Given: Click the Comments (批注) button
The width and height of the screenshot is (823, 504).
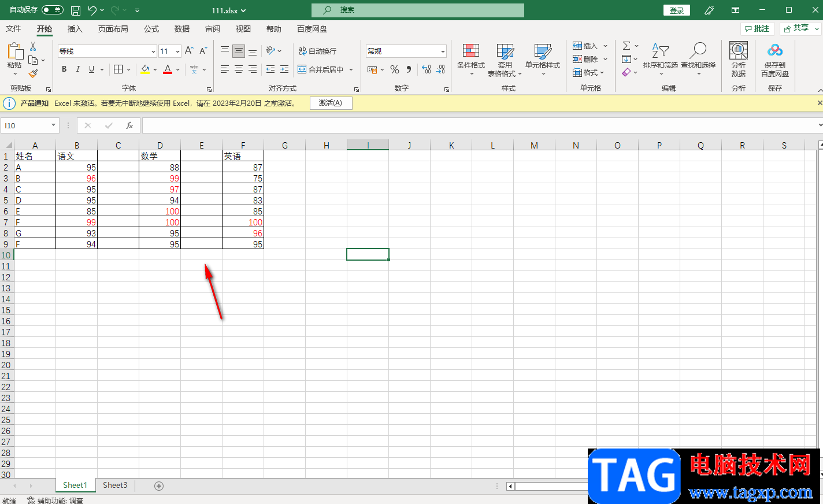Looking at the screenshot, I should (x=757, y=29).
